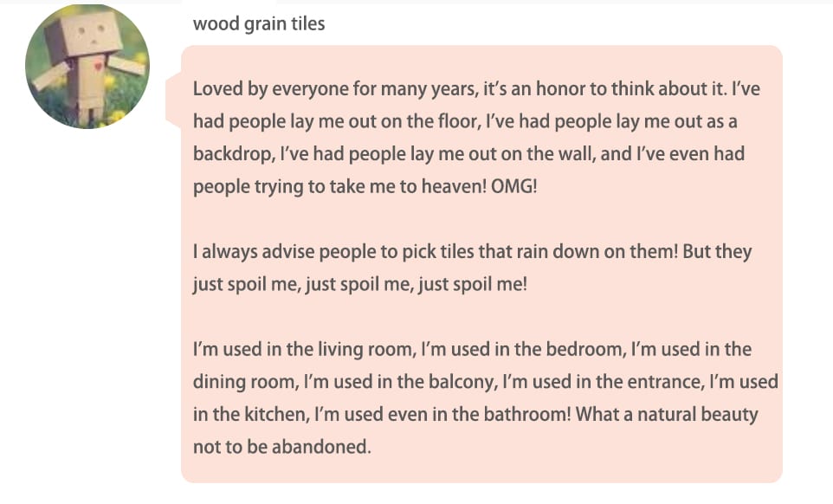Click the text "I'm used in the living room"
Viewport: 833px width, 504px height.
[x=303, y=350]
